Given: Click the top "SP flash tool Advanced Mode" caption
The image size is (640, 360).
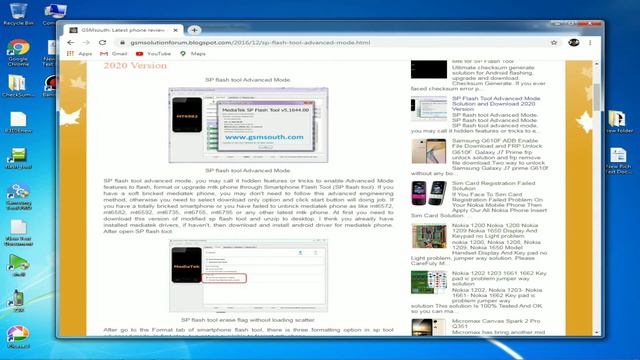Looking at the screenshot, I should pos(248,80).
